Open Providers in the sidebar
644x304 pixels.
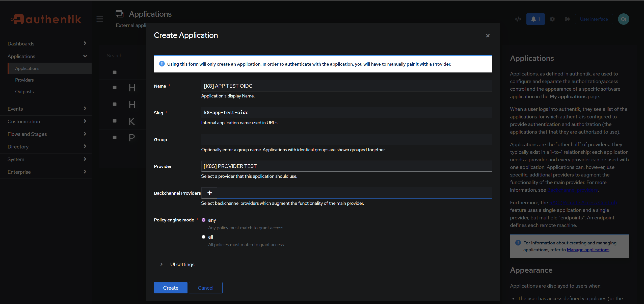pos(50,80)
